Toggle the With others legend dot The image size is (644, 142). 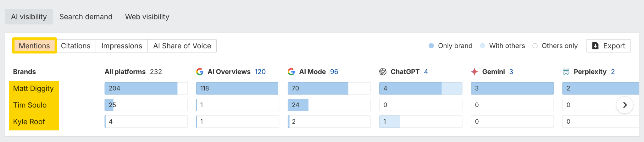point(482,46)
